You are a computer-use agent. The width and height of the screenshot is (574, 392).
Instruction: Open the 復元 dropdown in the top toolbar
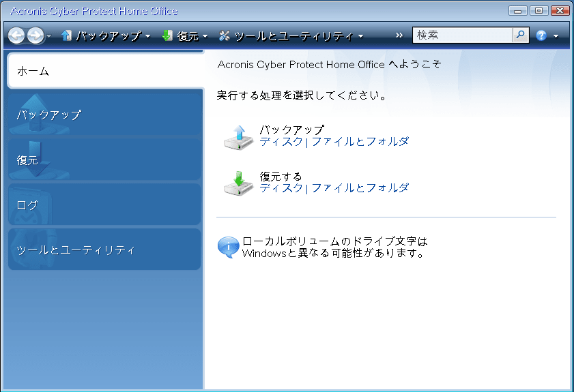point(186,35)
